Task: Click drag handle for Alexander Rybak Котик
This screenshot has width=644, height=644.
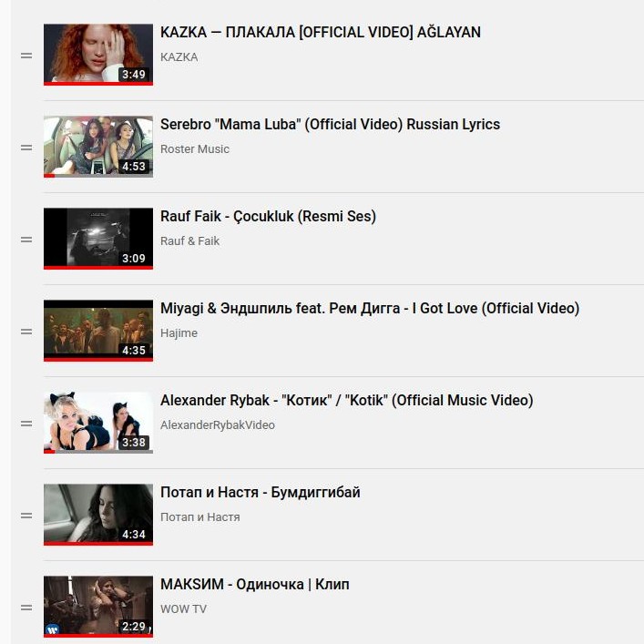Action: pyautogui.click(x=26, y=424)
